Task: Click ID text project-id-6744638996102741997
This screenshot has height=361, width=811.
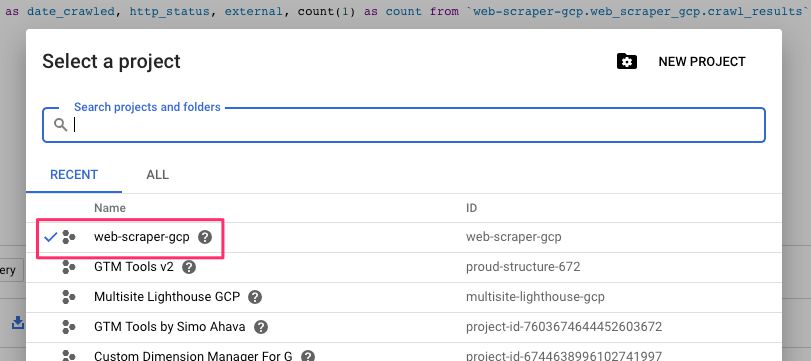Action: point(564,356)
